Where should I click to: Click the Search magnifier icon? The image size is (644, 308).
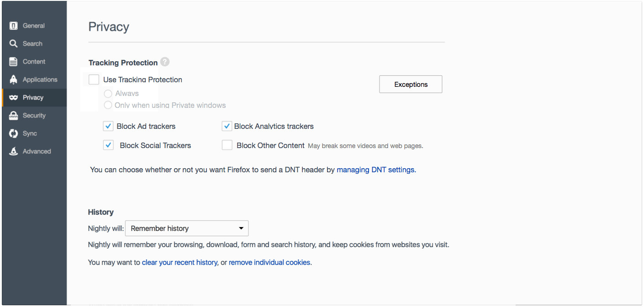(14, 44)
